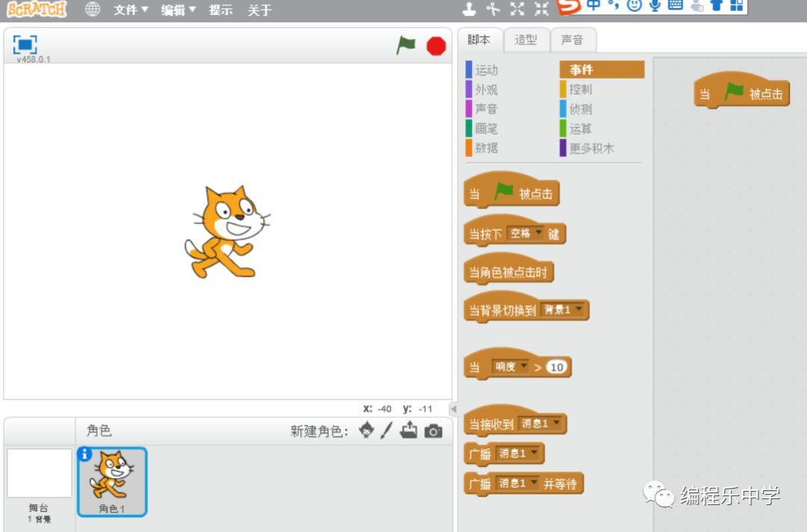Click Sogou IME microphone voice input
Image resolution: width=807 pixels, height=532 pixels.
(655, 5)
